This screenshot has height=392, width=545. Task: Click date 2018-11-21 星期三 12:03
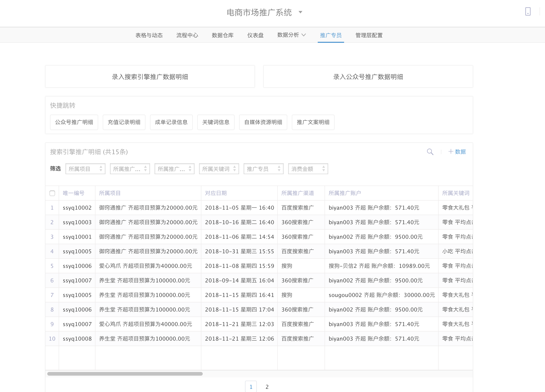(x=239, y=324)
